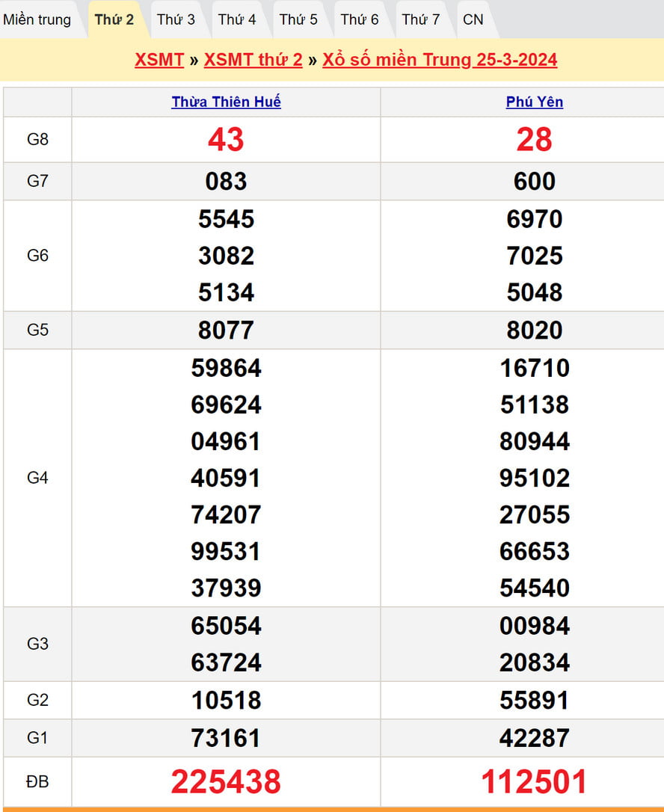The height and width of the screenshot is (812, 664).
Task: Click the G1 result 73161
Action: [226, 738]
